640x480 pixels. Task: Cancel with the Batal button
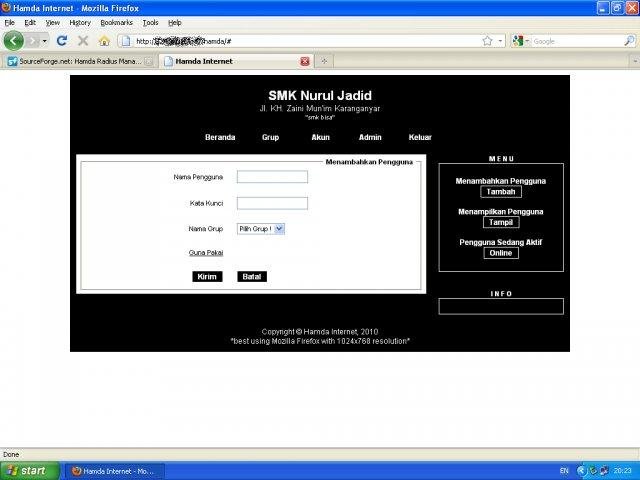(252, 277)
